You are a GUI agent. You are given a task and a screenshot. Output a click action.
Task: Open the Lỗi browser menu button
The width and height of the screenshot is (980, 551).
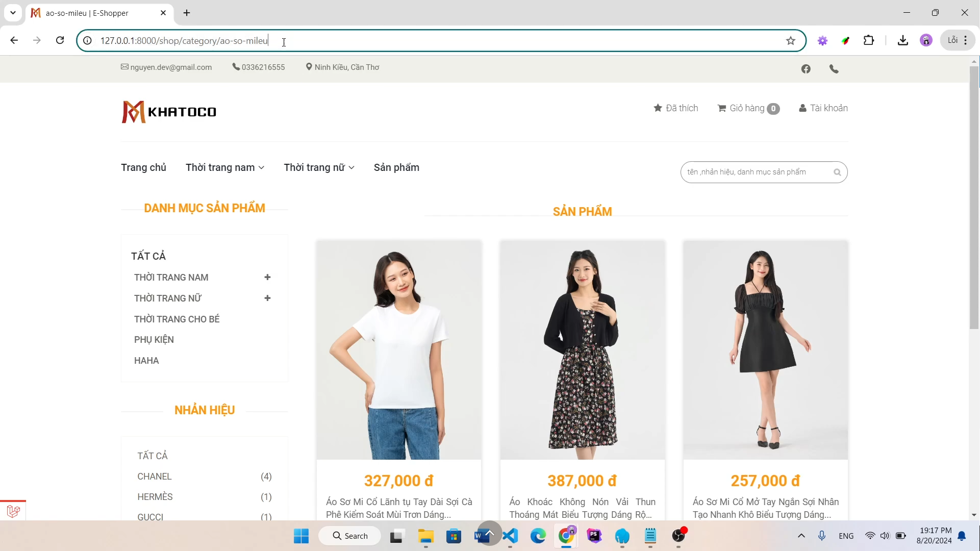click(958, 40)
